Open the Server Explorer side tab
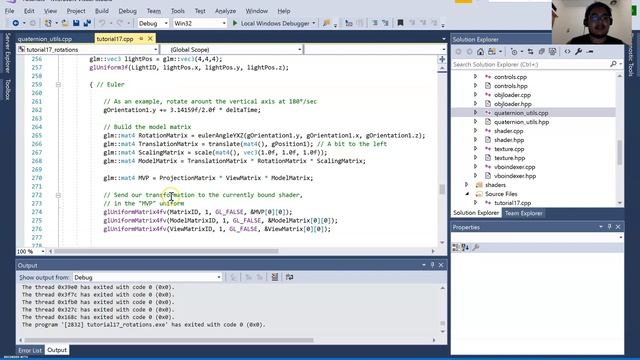 tap(7, 53)
